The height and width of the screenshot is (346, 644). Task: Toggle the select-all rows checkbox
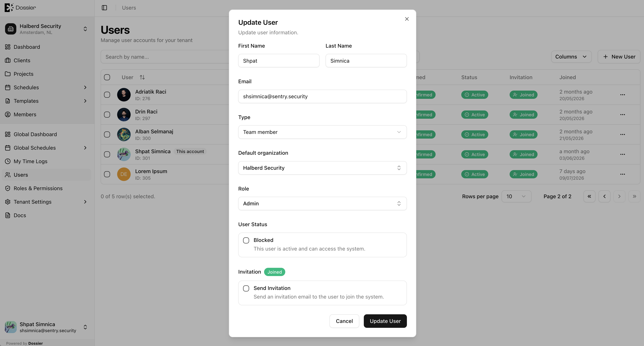(x=107, y=77)
